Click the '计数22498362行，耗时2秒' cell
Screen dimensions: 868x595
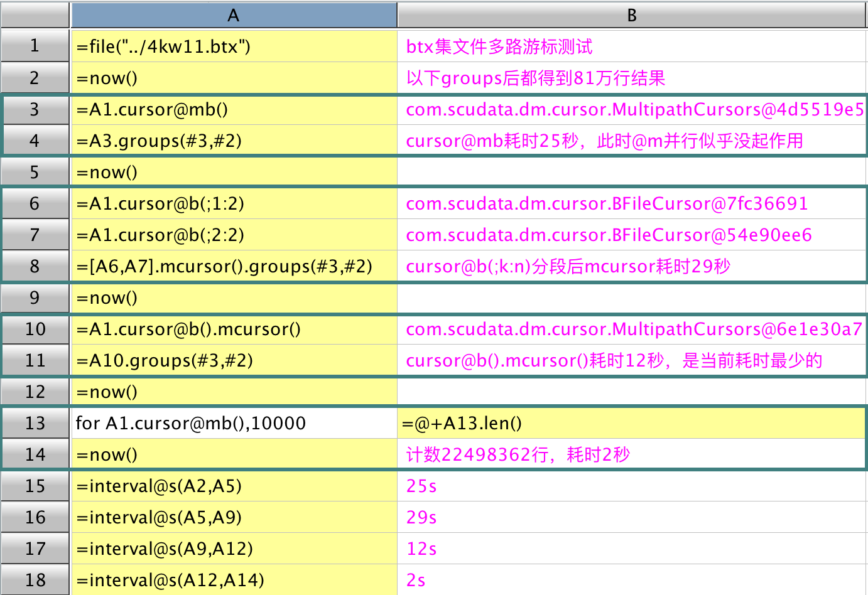632,454
